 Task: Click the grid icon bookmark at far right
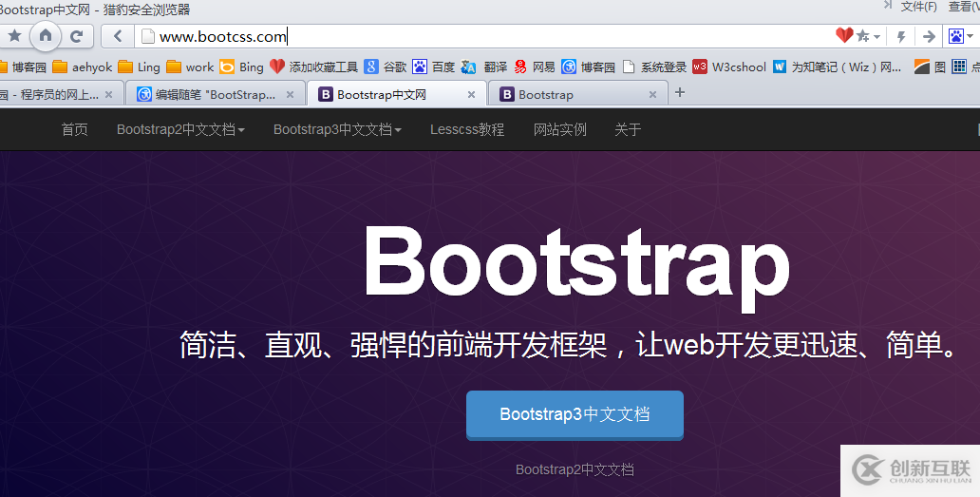point(959,67)
